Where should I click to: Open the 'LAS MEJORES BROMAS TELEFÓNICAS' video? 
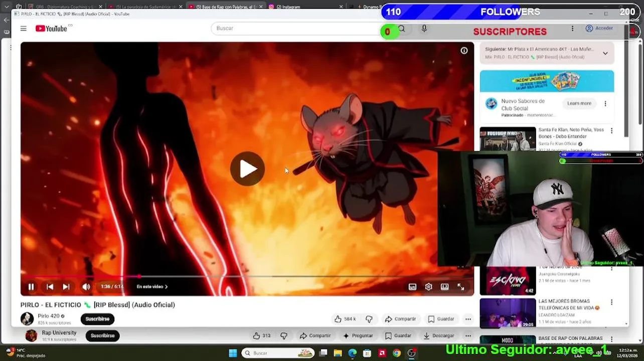click(x=508, y=313)
